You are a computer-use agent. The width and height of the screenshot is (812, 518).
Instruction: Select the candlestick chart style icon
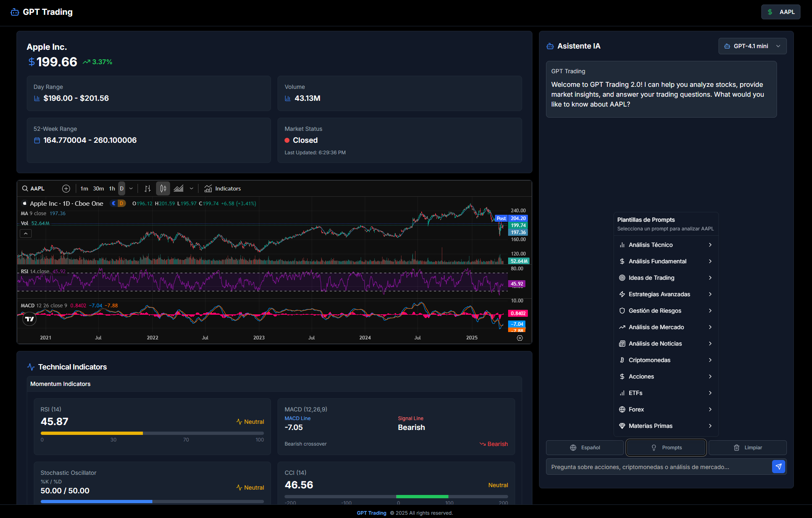pos(163,188)
